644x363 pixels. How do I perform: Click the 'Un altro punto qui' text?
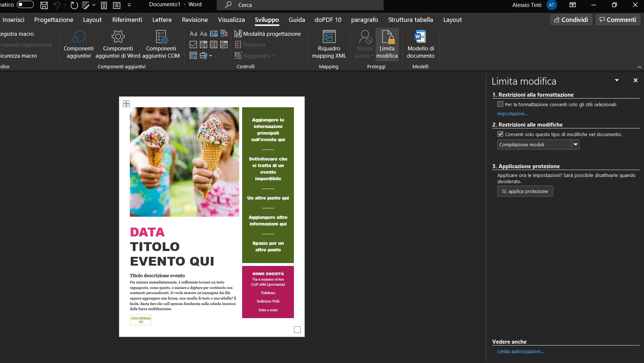pyautogui.click(x=268, y=198)
